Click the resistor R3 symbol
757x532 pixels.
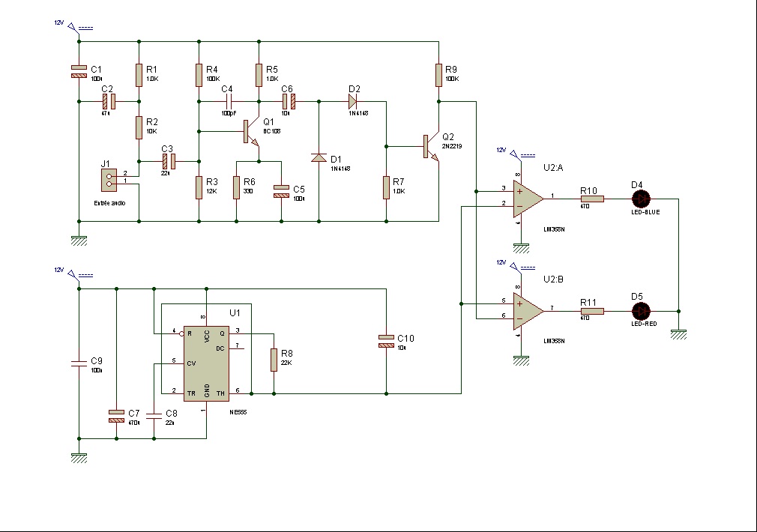pyautogui.click(x=199, y=187)
